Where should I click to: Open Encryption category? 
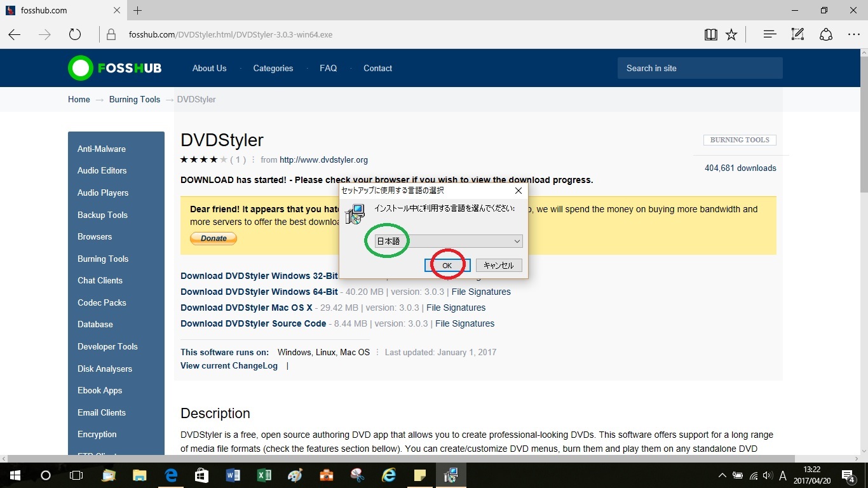click(97, 434)
